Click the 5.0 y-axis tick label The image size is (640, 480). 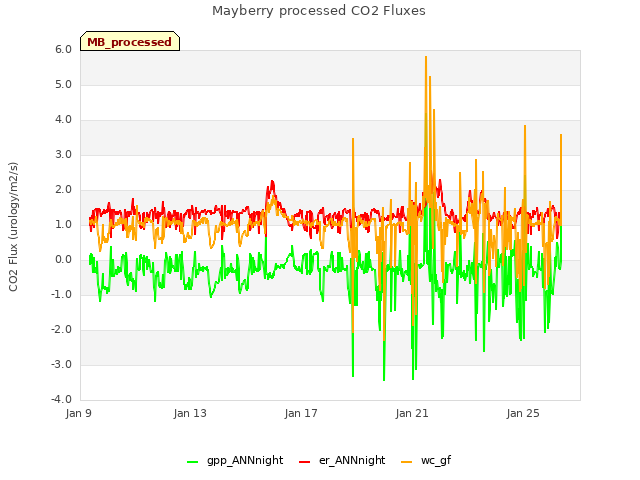click(x=63, y=84)
